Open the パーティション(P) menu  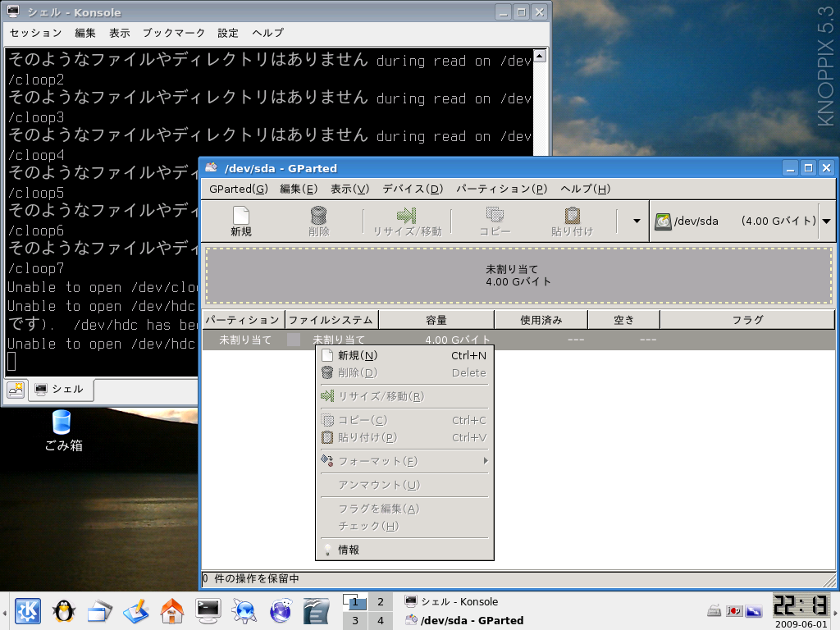(501, 189)
